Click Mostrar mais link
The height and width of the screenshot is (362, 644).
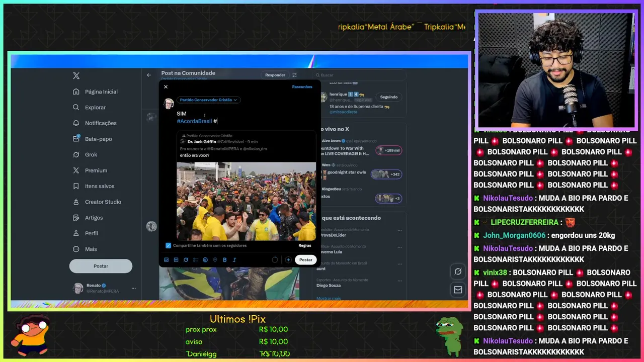pyautogui.click(x=329, y=298)
